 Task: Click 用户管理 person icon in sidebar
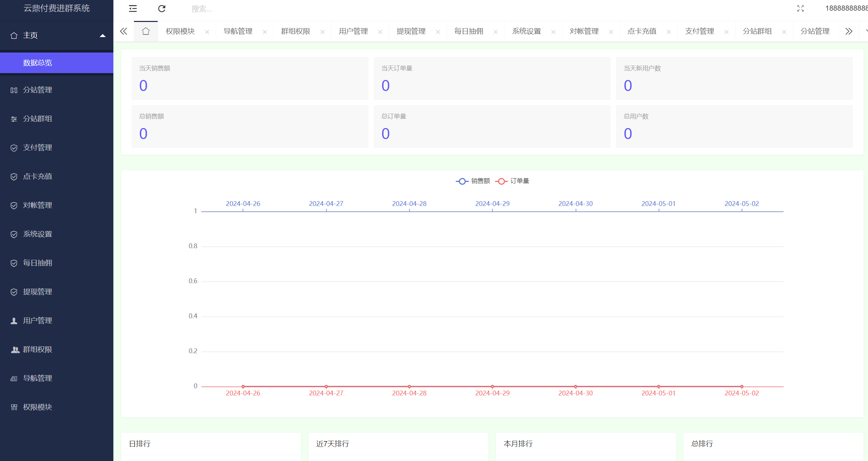pos(14,321)
